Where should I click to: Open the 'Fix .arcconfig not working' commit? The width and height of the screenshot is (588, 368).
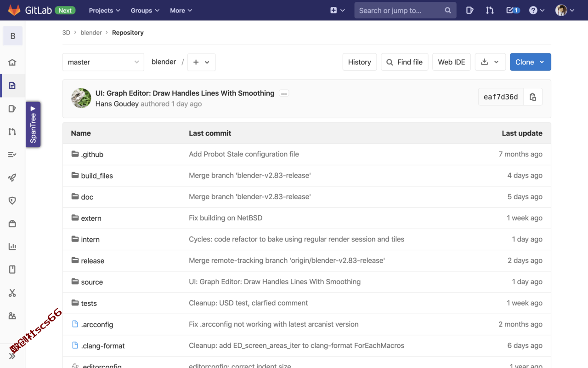[274, 324]
